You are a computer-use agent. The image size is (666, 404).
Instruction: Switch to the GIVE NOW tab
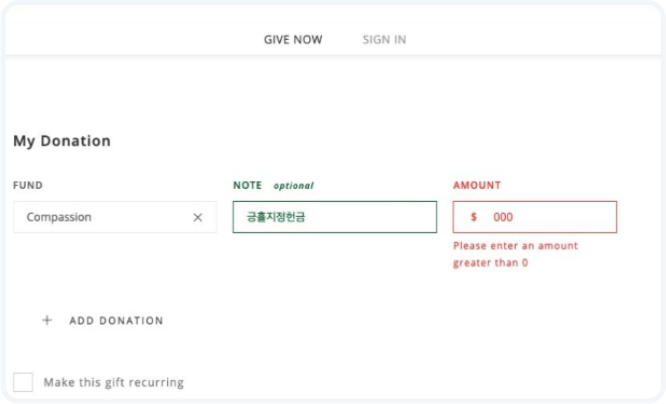[x=293, y=40]
